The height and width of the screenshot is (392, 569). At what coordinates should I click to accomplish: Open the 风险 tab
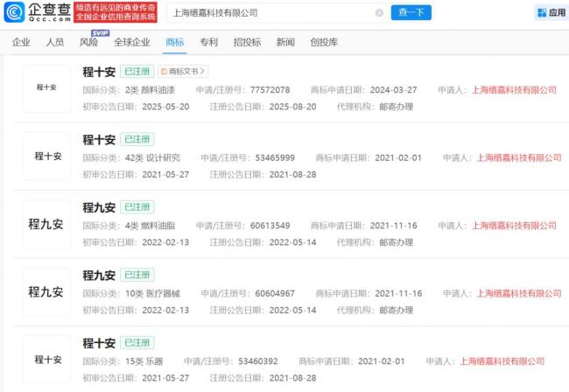pos(88,42)
